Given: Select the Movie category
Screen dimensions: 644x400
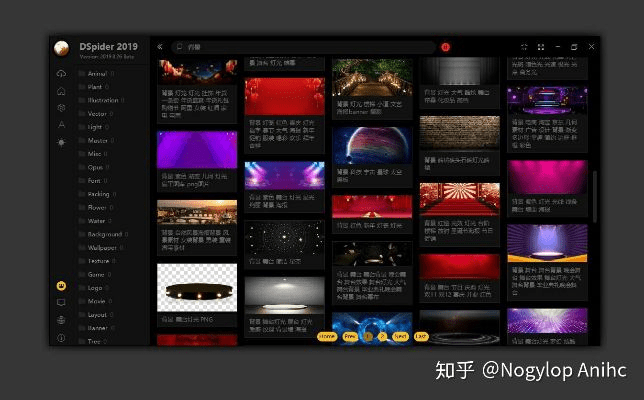Looking at the screenshot, I should 96,301.
